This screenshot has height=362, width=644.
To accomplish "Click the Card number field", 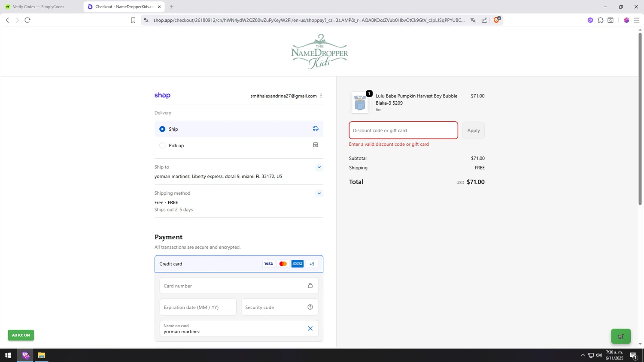I will pyautogui.click(x=239, y=286).
